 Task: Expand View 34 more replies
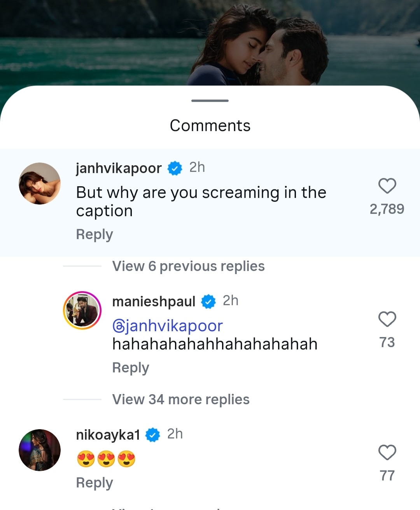click(x=181, y=400)
